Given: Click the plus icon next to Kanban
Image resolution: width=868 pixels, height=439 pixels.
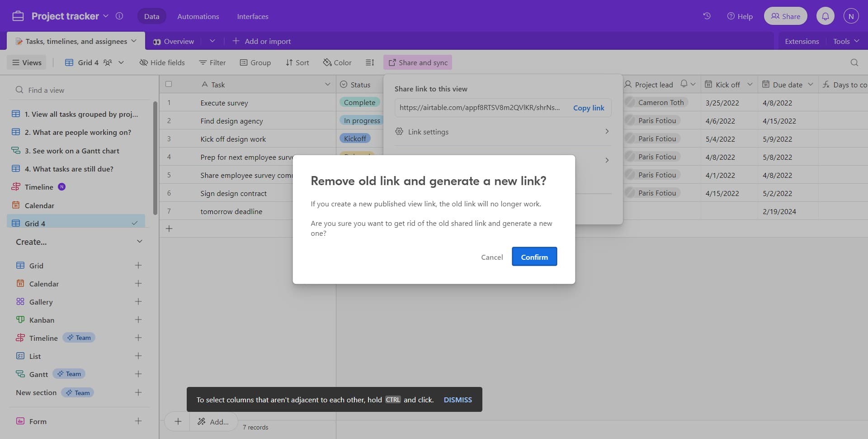Looking at the screenshot, I should 138,320.
